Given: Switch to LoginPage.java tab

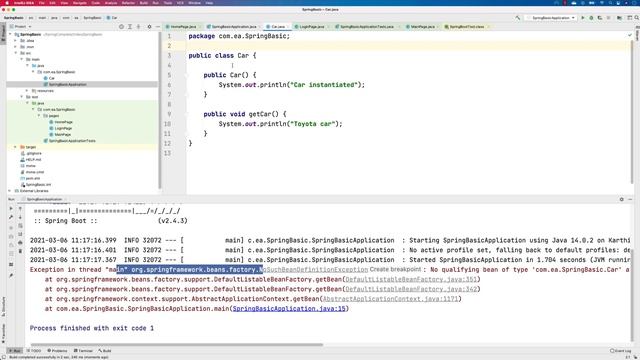Looking at the screenshot, I should click(312, 27).
